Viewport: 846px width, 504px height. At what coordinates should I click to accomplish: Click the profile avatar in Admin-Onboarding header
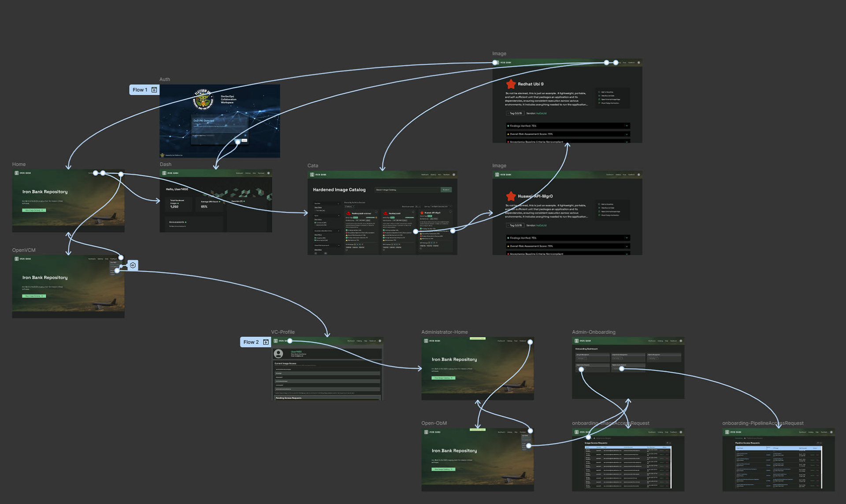point(681,341)
